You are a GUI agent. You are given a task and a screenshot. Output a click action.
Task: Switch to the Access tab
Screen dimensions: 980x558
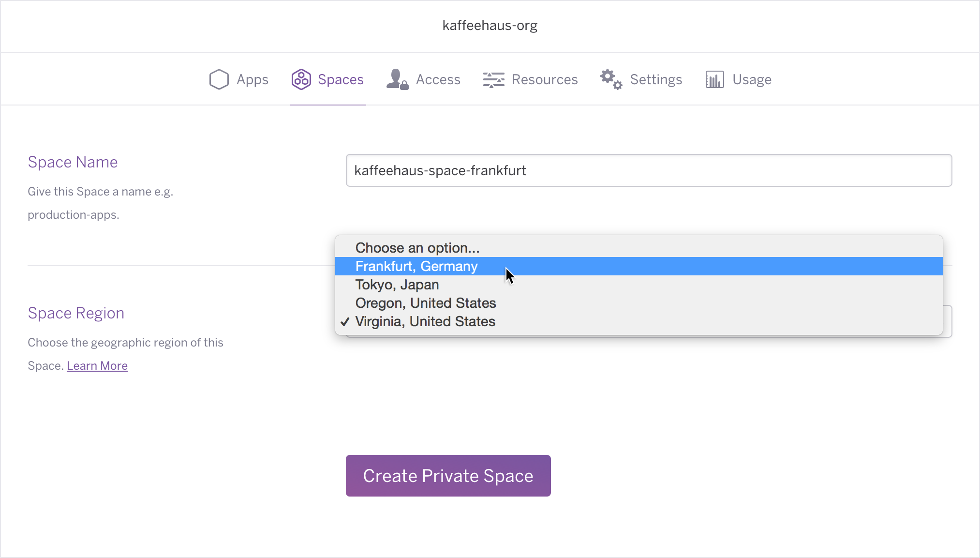point(438,79)
